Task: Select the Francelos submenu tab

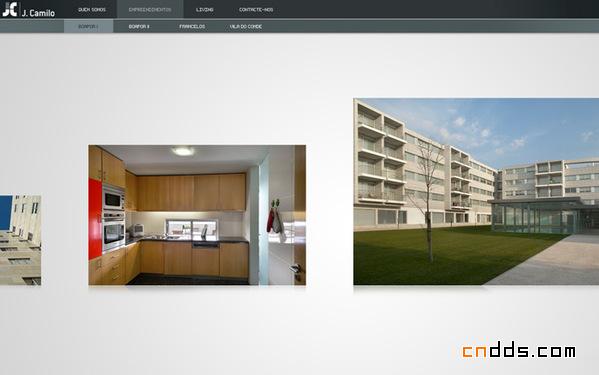Action: click(192, 26)
